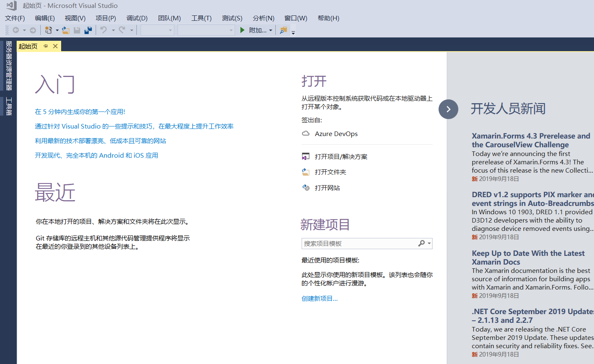Click the Save All toolbar icon

(x=88, y=30)
